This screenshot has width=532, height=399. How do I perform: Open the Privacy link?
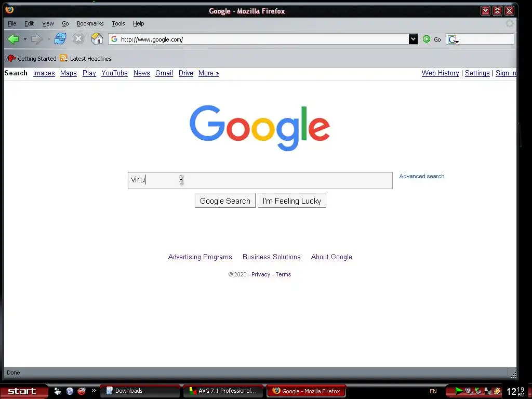point(261,274)
